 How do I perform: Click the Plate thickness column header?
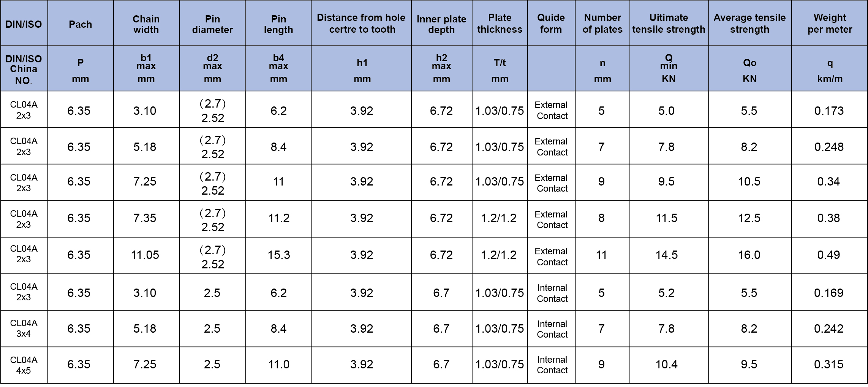coord(500,23)
